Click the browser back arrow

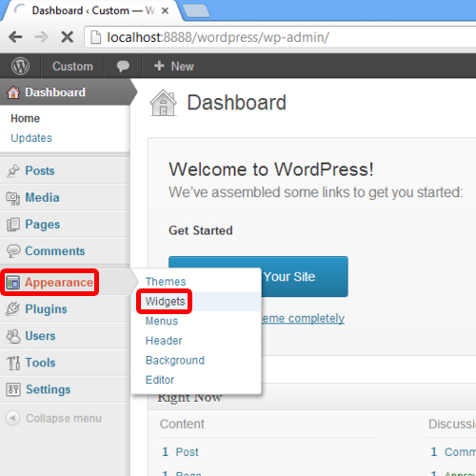tap(15, 37)
